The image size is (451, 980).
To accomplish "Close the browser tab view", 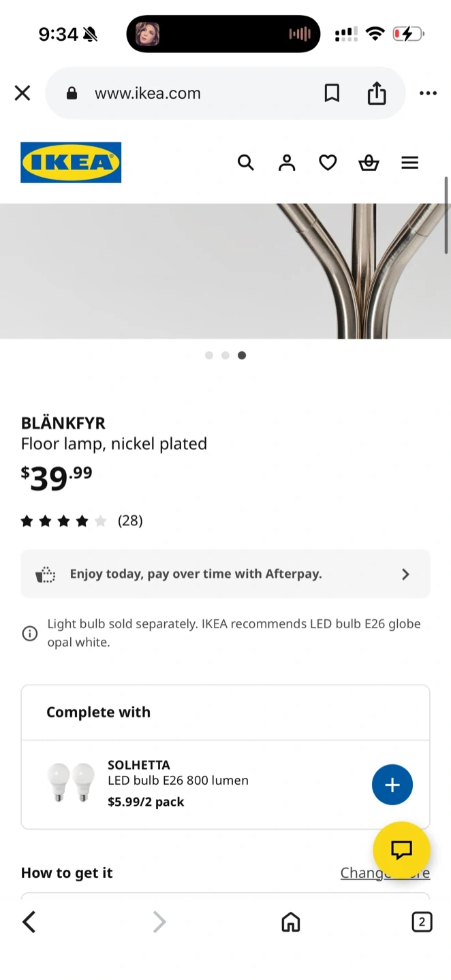I will 22,93.
